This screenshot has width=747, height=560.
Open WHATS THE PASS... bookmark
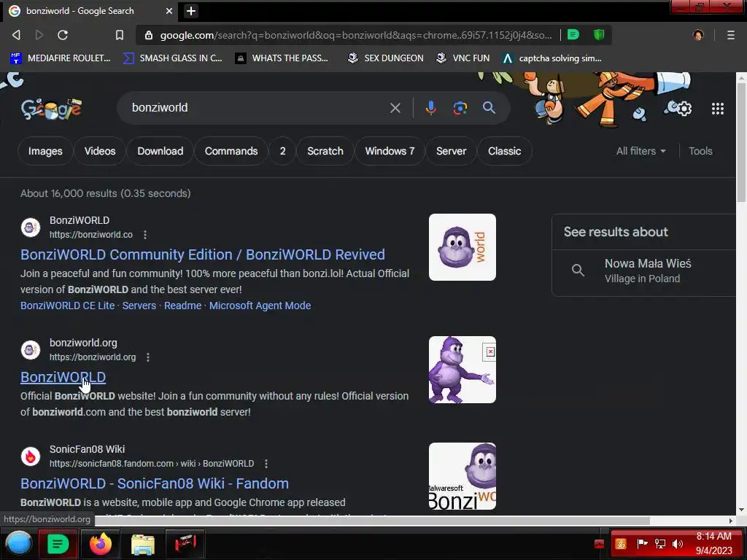pos(282,58)
